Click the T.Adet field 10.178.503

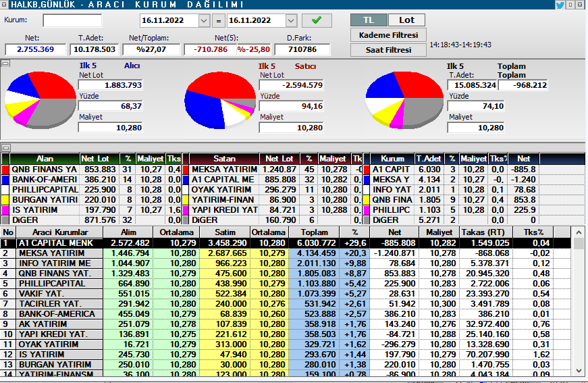click(95, 49)
